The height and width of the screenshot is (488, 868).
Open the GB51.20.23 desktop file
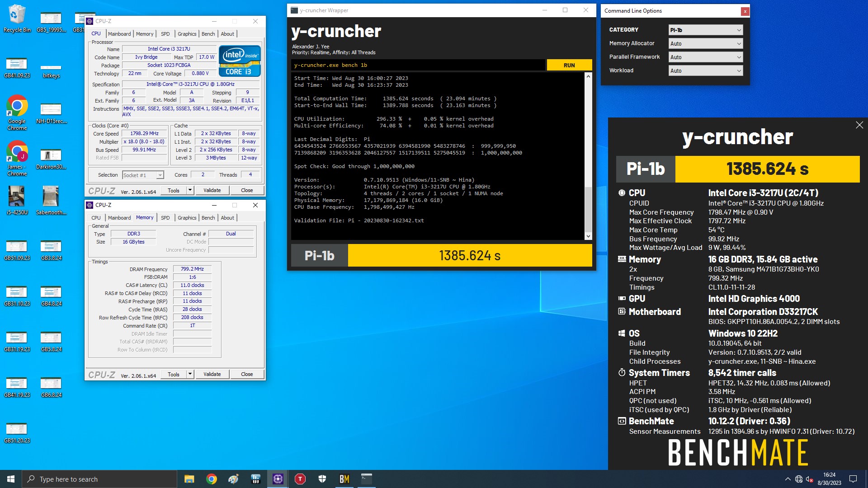point(17,432)
